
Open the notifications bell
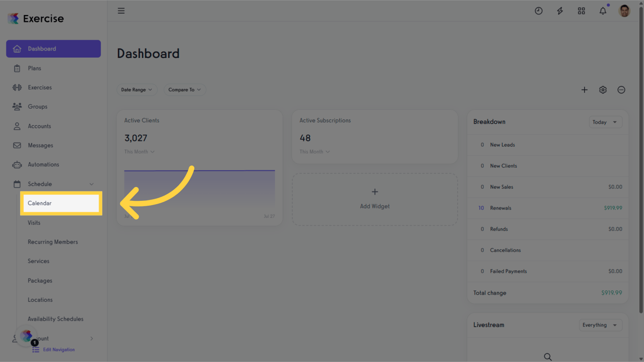click(603, 10)
